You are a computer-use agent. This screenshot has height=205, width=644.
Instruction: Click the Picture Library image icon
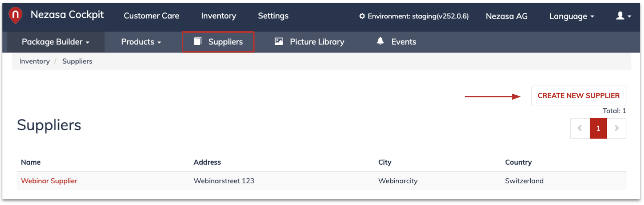pos(279,41)
